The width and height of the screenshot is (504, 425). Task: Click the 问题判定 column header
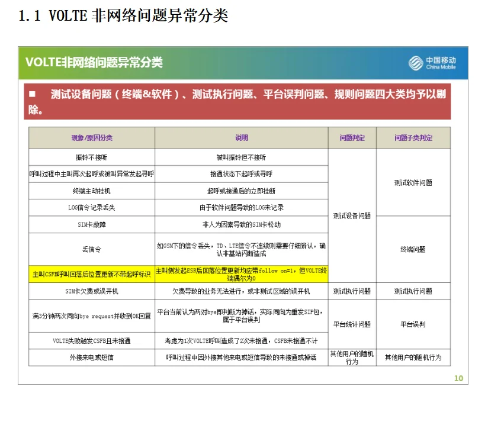(x=352, y=138)
